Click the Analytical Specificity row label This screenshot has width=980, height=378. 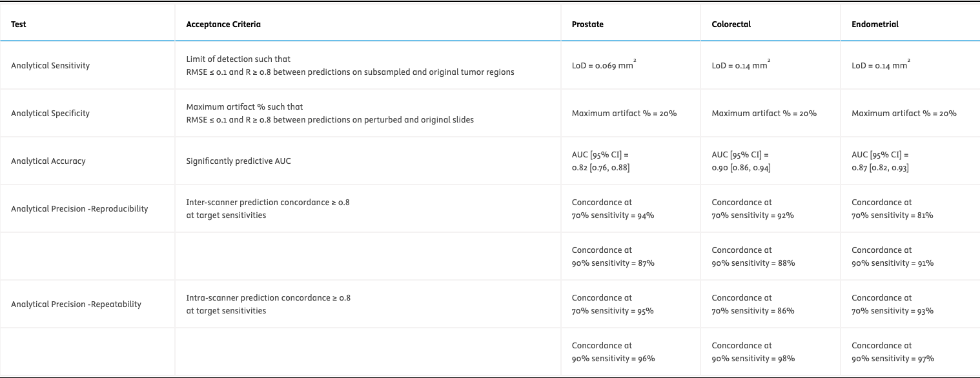click(x=50, y=114)
